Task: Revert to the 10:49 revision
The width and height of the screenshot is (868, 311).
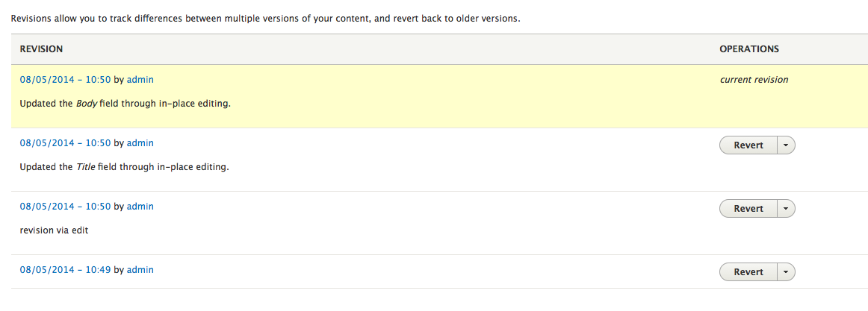Action: pyautogui.click(x=748, y=272)
